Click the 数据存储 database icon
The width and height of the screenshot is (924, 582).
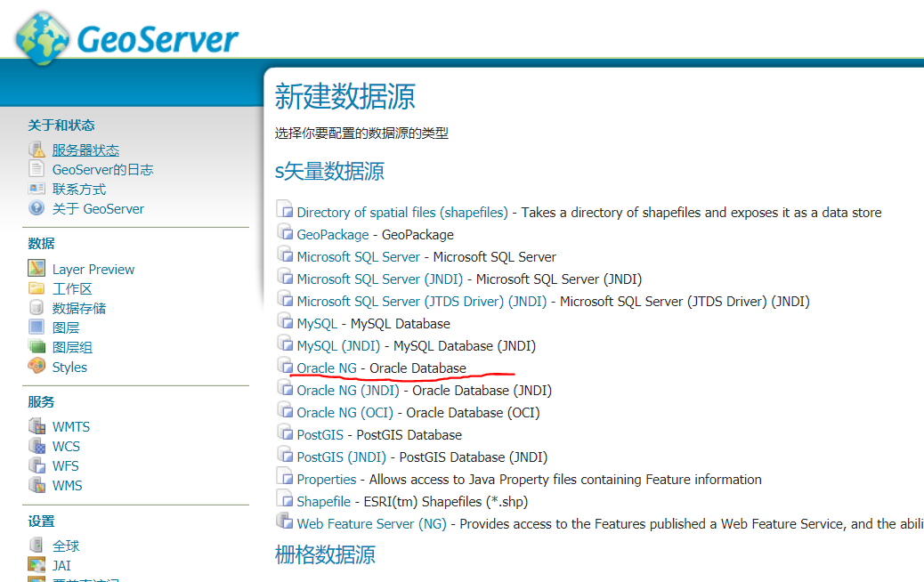(36, 308)
